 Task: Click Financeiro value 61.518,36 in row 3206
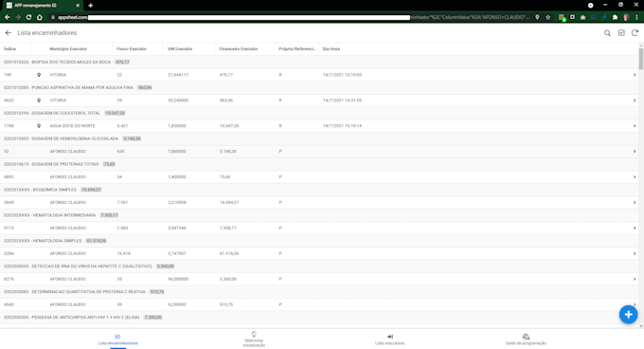[x=229, y=253]
